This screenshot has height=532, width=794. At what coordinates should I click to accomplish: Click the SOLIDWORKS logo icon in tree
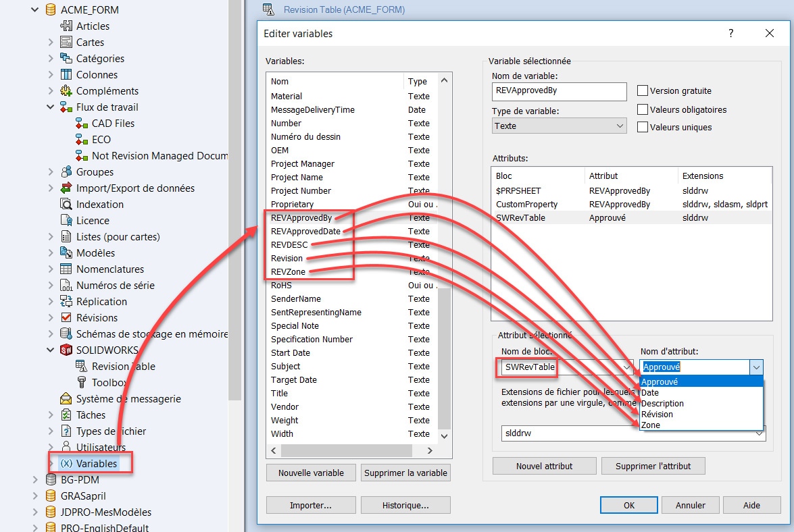click(x=66, y=350)
